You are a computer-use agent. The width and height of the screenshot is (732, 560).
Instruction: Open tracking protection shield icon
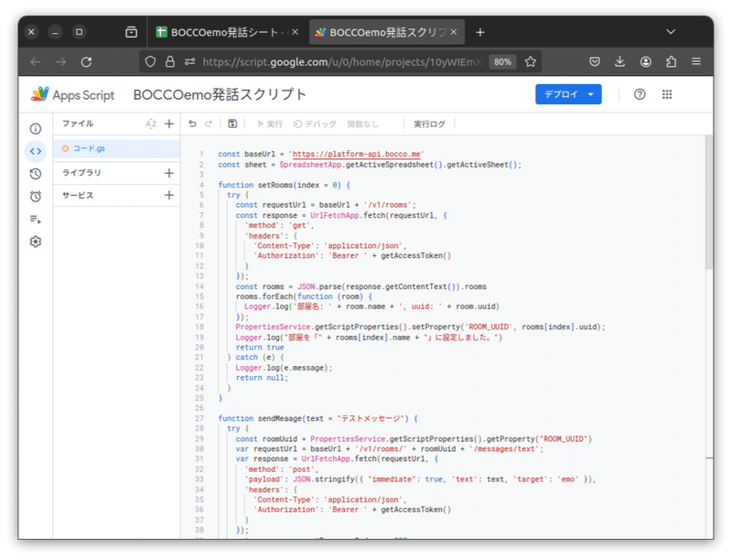tap(150, 61)
